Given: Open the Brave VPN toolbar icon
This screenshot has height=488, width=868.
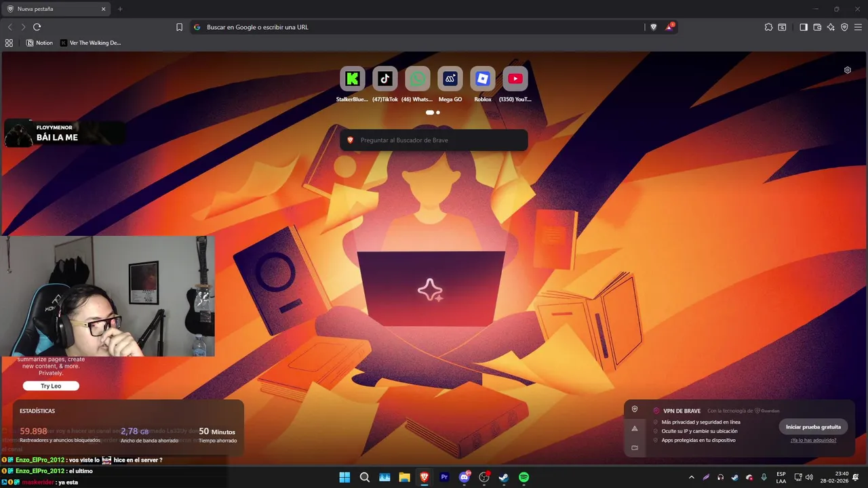Looking at the screenshot, I should click(x=844, y=27).
